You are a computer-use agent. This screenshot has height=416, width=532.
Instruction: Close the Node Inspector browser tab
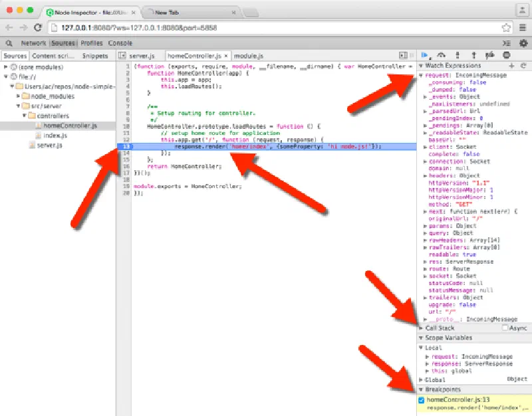(x=134, y=13)
